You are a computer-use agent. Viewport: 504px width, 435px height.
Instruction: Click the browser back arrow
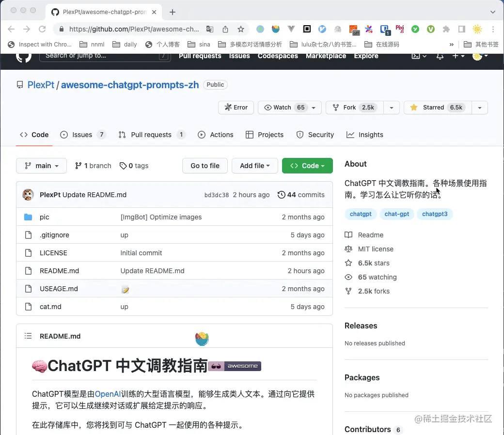click(11, 29)
